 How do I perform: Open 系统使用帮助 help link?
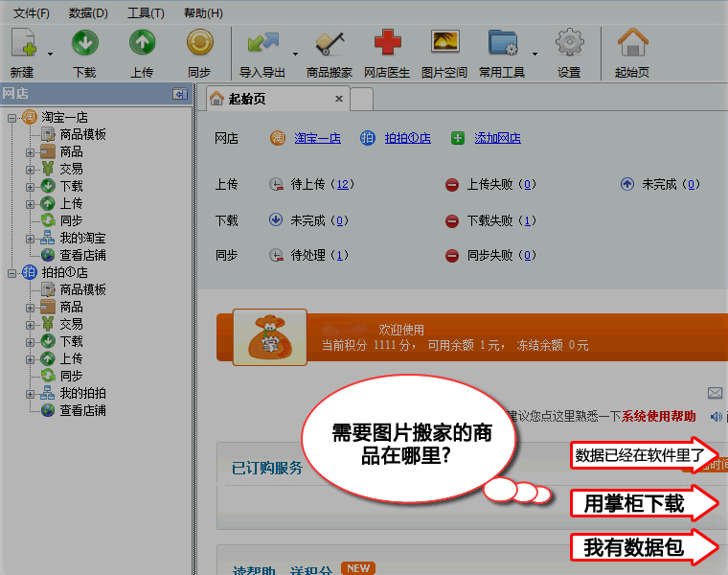(x=658, y=416)
